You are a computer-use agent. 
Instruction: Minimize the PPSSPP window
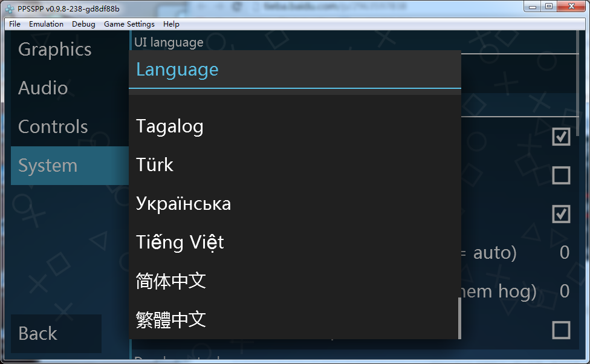click(x=533, y=7)
